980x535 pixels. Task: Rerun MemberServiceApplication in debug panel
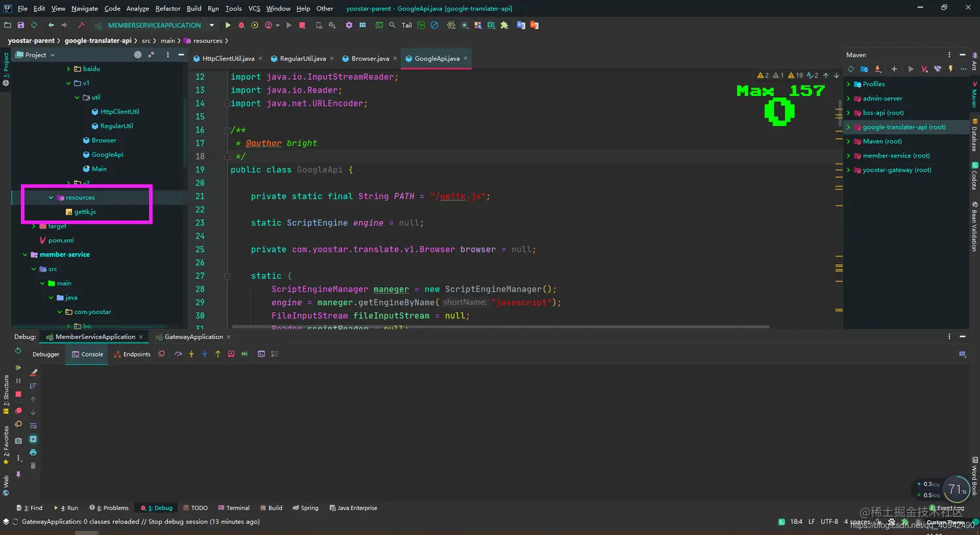[x=18, y=351]
